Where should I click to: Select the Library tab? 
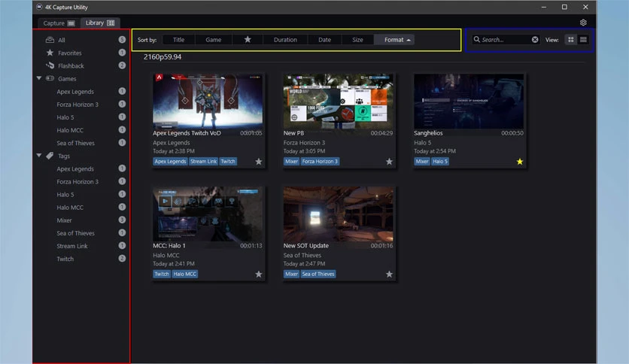99,23
